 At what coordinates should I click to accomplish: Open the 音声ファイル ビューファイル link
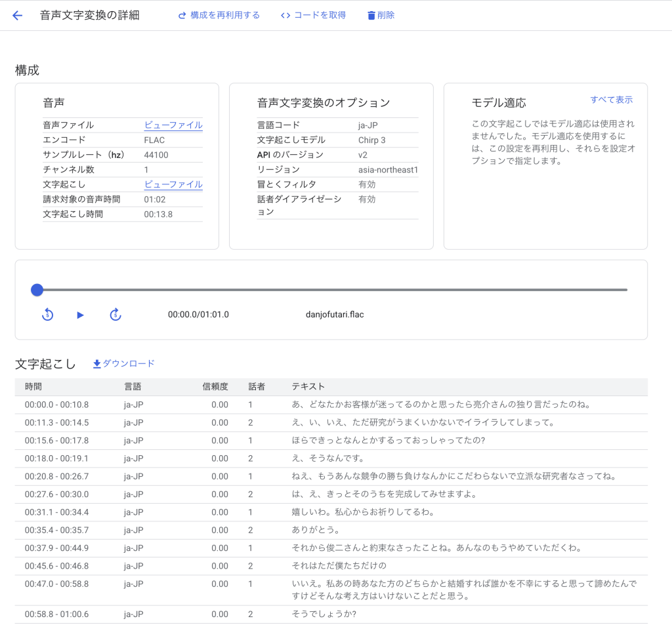coord(173,125)
